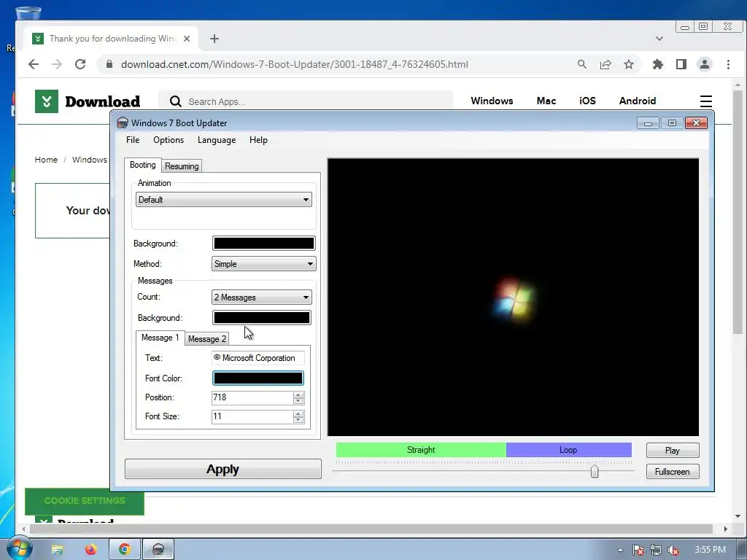This screenshot has height=560, width=747.
Task: Click the iOS link on the CNET nav
Action: coord(587,101)
